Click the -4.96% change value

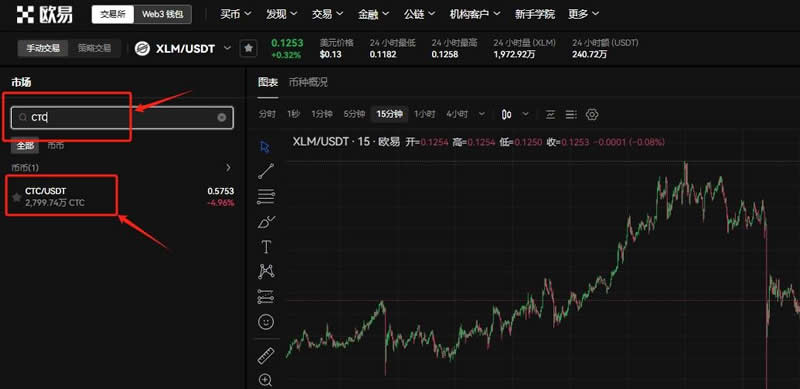(x=220, y=203)
